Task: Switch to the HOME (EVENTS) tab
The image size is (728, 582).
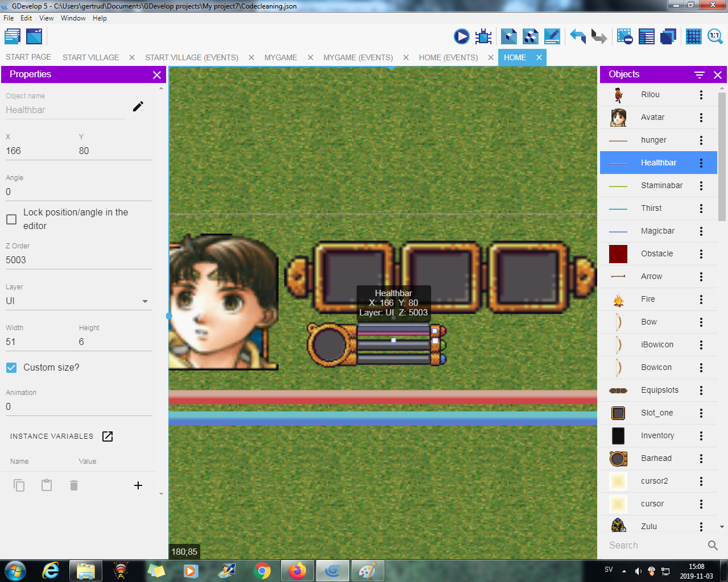Action: tap(449, 57)
